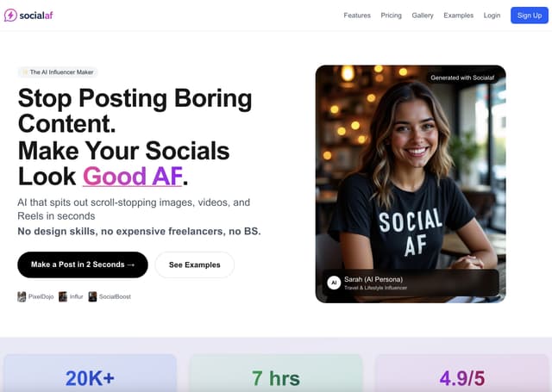
Task: Click the Sarah AI influencer photo
Action: tap(411, 172)
